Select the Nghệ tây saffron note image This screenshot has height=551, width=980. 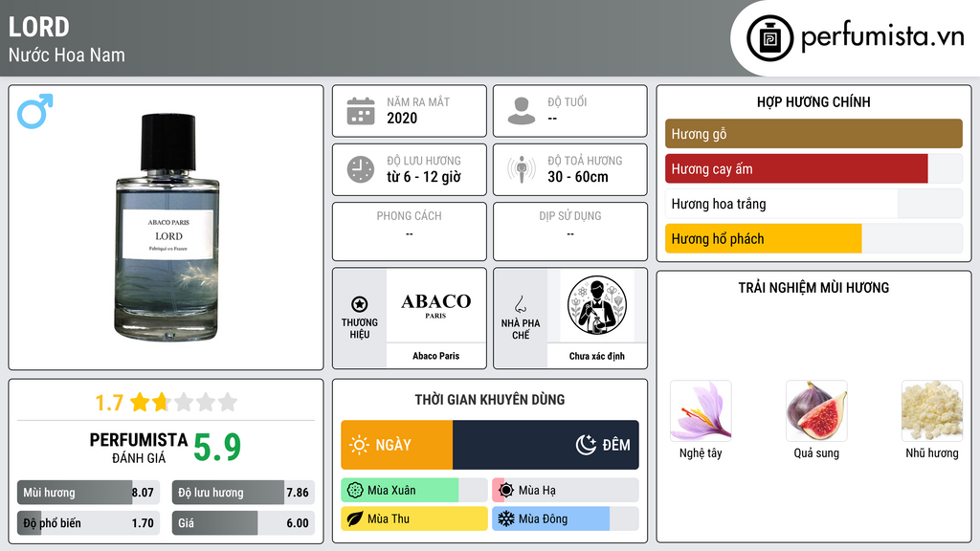click(x=701, y=411)
